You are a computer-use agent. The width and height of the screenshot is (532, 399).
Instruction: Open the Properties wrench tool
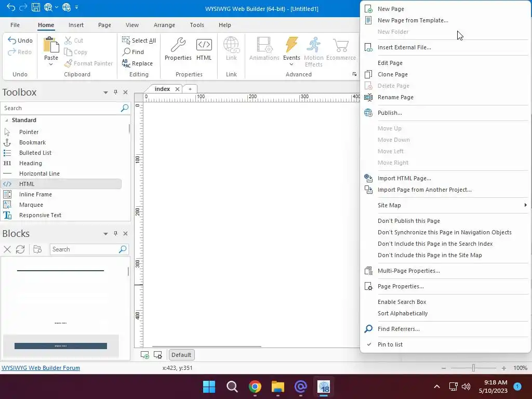click(178, 49)
